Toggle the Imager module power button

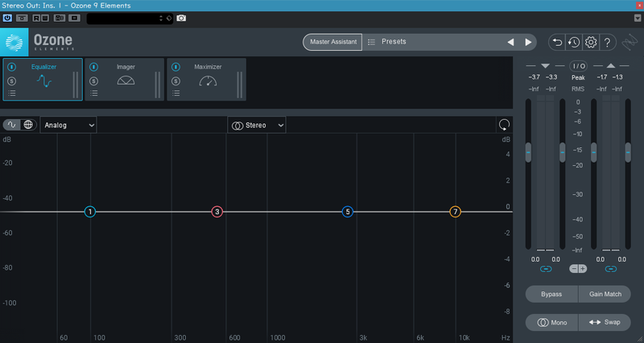tap(93, 67)
